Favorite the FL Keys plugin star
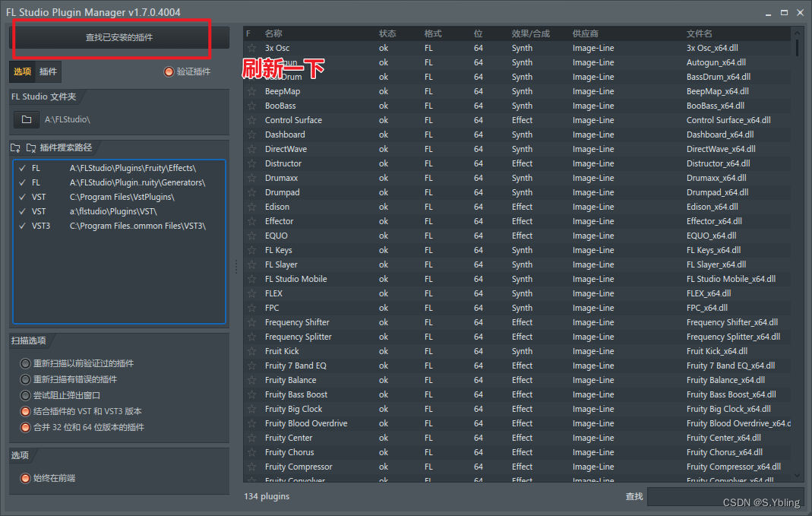 (x=251, y=250)
